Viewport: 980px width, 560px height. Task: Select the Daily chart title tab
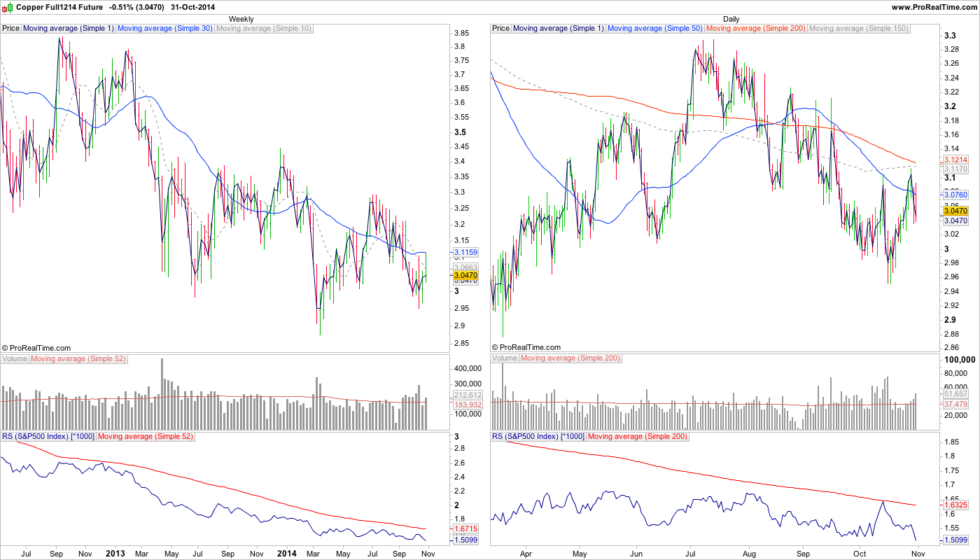pyautogui.click(x=731, y=19)
